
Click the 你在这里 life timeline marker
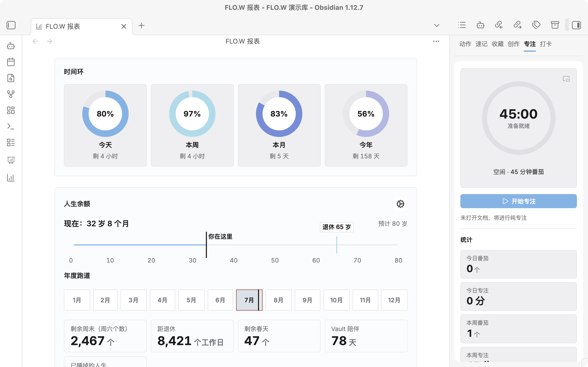coord(207,245)
